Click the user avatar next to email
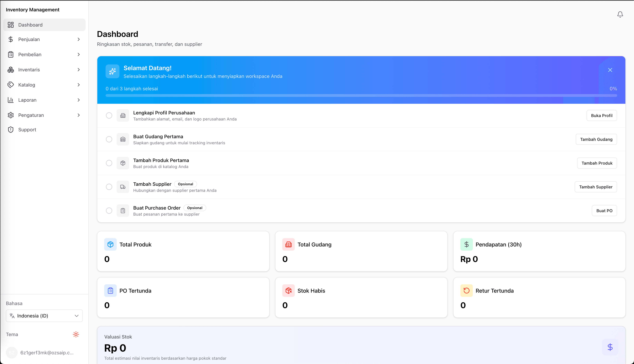The width and height of the screenshot is (634, 364). [x=12, y=352]
